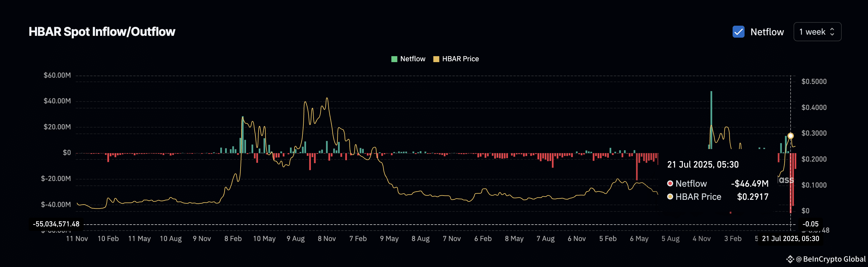Click the red outflow bar near 6 May
868x267 pixels.
pyautogui.click(x=637, y=167)
